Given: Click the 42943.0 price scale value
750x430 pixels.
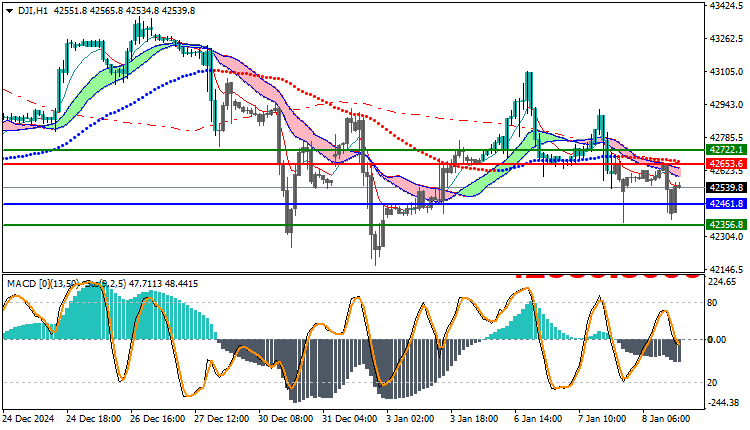Looking at the screenshot, I should point(727,104).
